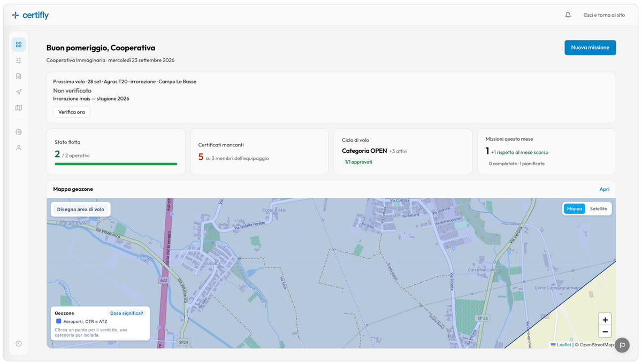642x364 pixels.
Task: Open the geozone map via Apri link
Action: coord(605,189)
